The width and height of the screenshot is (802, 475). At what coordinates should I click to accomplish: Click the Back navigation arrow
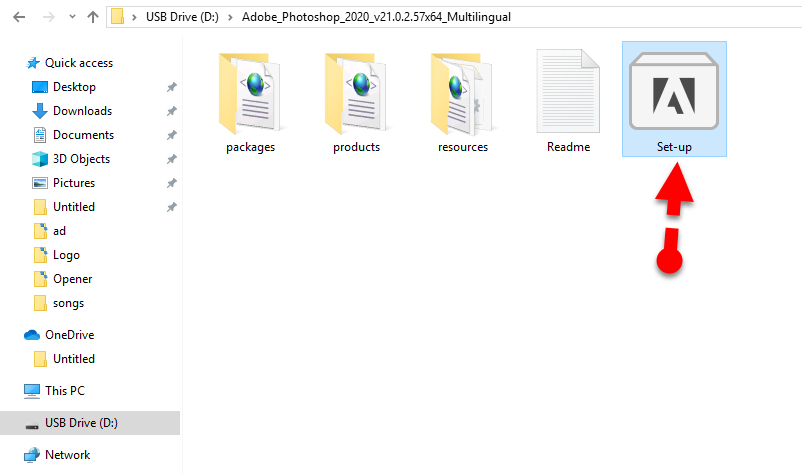19,17
